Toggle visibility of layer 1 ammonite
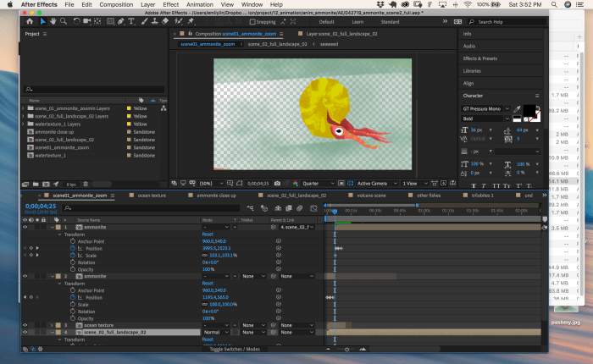Viewport: 593px width, 364px height. click(25, 228)
